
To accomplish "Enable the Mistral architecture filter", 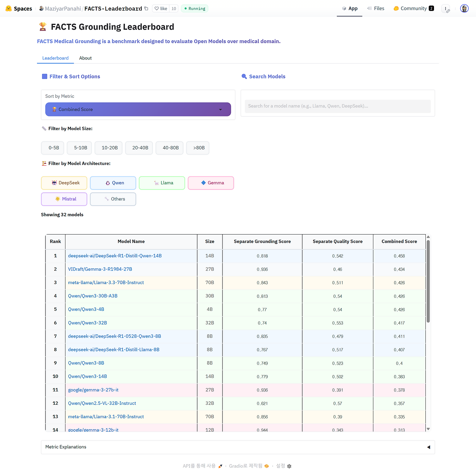I will coord(64,199).
